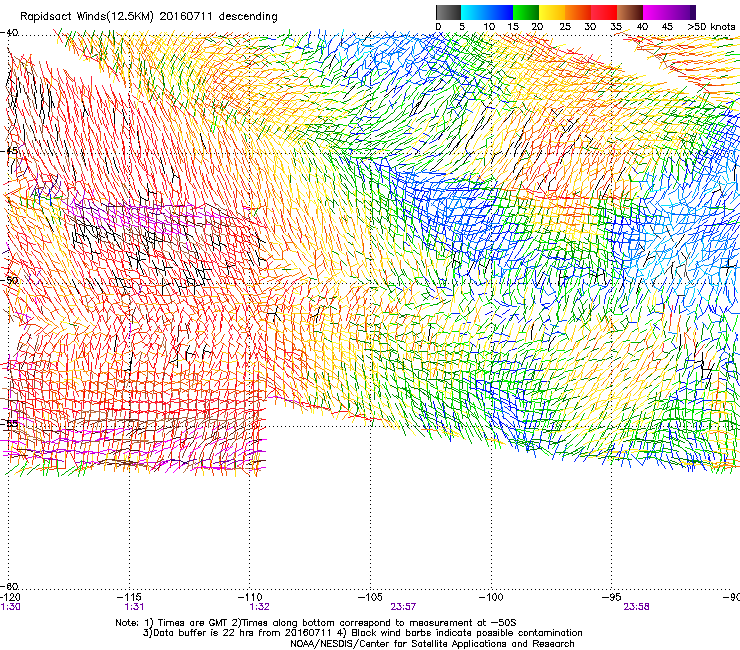
Task: Click the '-95' longitude axis label
Action: point(612,597)
